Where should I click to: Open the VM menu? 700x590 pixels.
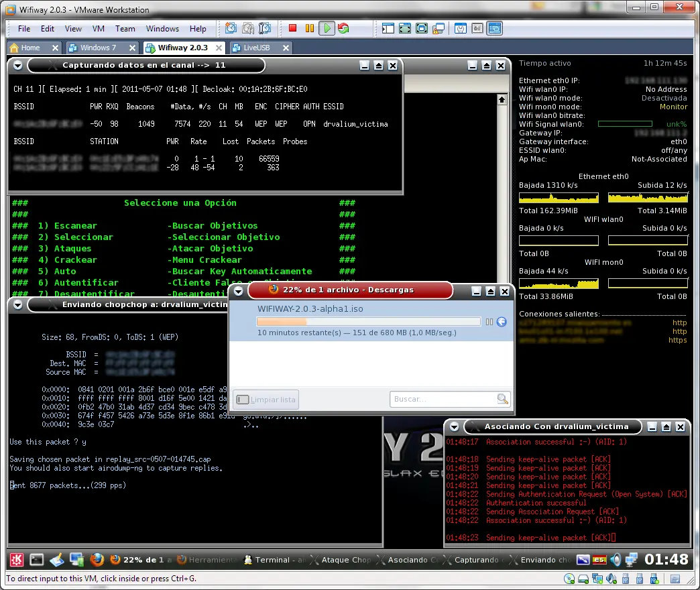click(98, 29)
